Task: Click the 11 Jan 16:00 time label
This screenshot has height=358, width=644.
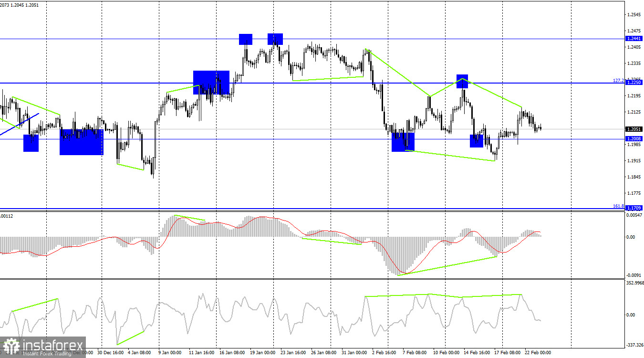Action: [202, 353]
